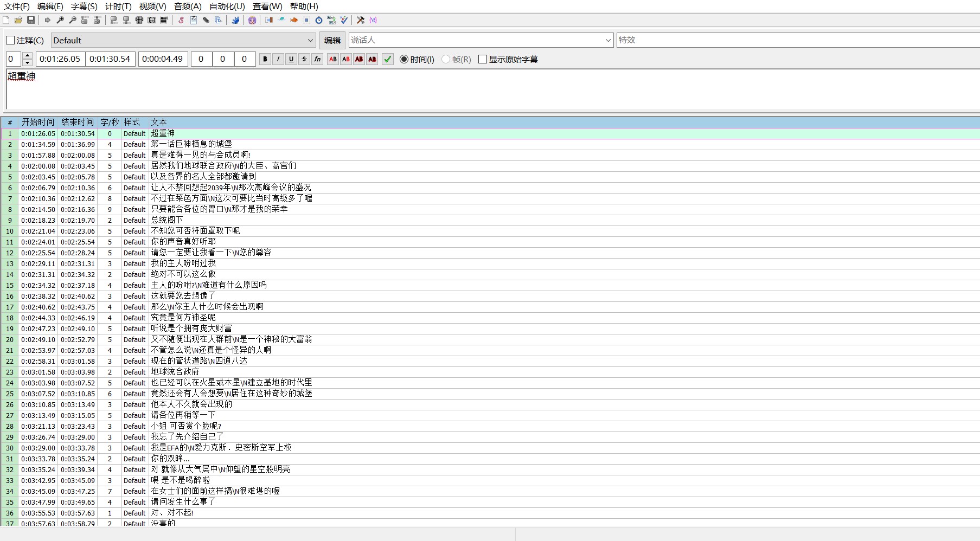Image resolution: width=980 pixels, height=541 pixels.
Task: Open Timing Post-Processor clock icon
Action: [x=319, y=20]
